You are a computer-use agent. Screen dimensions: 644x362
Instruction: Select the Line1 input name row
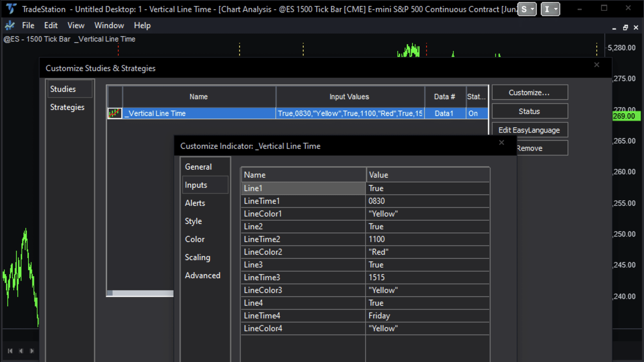303,188
